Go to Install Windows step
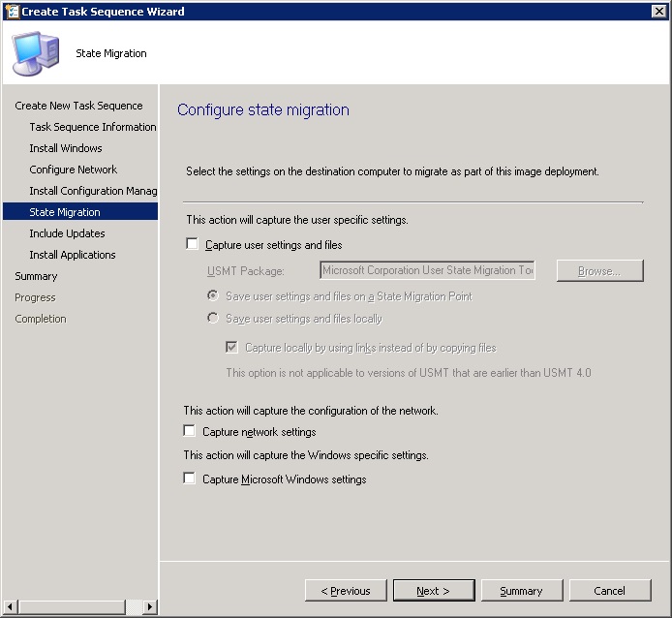The height and width of the screenshot is (618, 672). [65, 148]
